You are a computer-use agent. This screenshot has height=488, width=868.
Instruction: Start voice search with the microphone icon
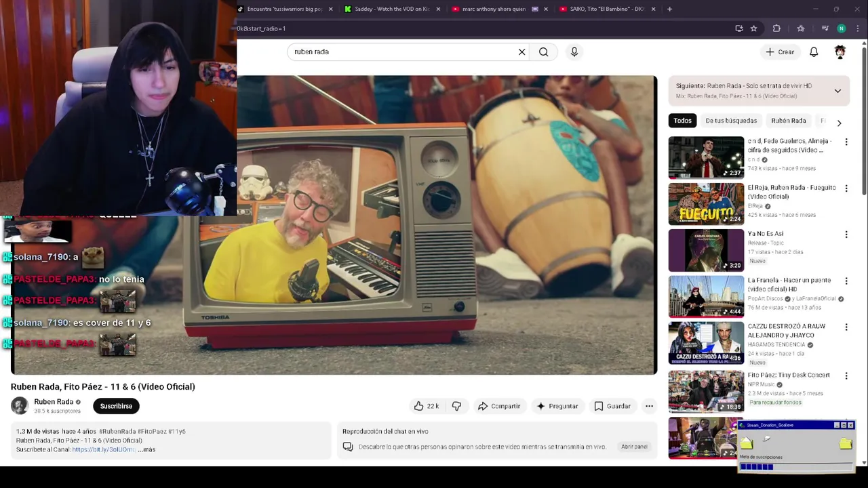coord(574,52)
